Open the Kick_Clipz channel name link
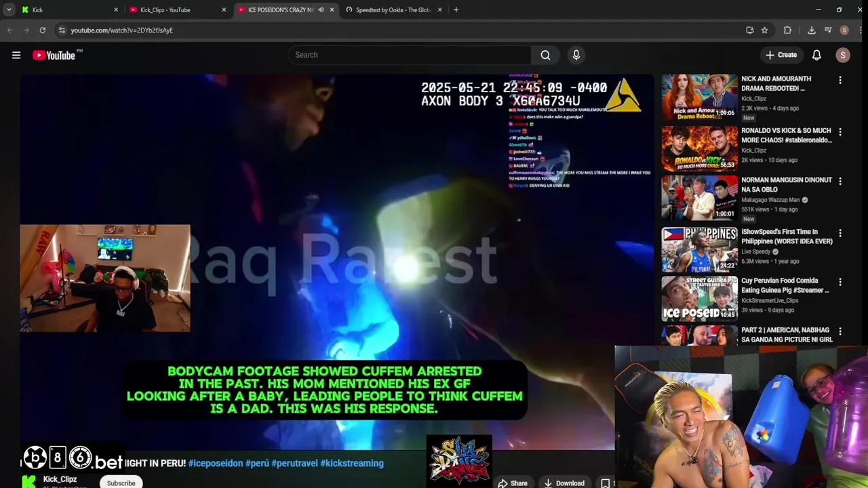The height and width of the screenshot is (488, 868). 60,479
